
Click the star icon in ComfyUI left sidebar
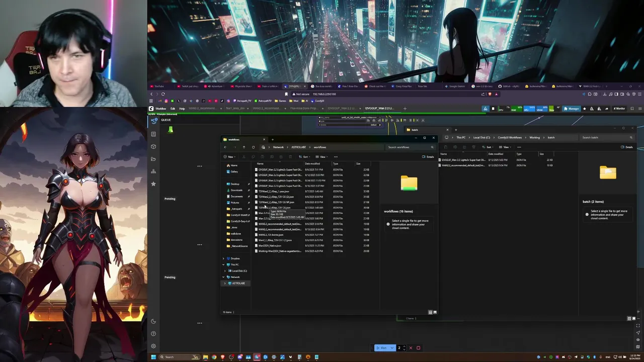[x=153, y=184]
